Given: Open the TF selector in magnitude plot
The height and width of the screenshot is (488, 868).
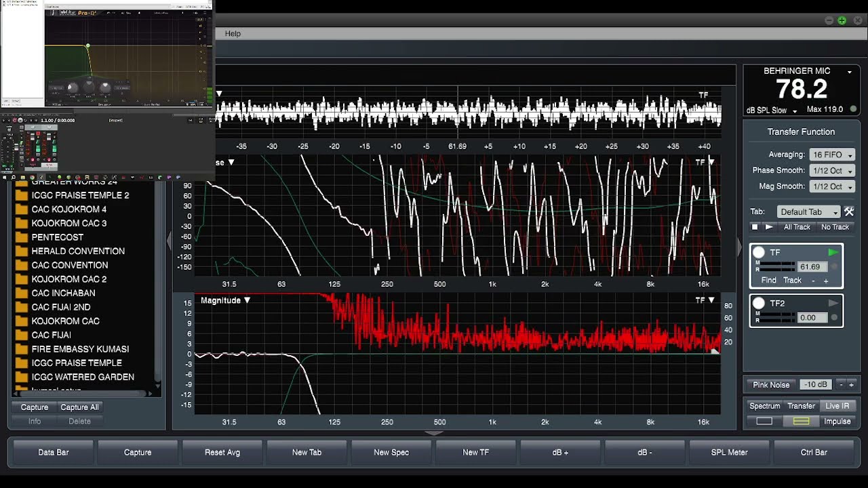Looking at the screenshot, I should click(x=705, y=300).
